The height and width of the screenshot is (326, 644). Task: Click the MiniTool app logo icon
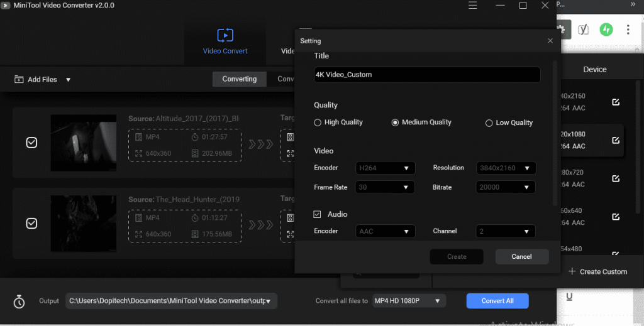click(5, 5)
